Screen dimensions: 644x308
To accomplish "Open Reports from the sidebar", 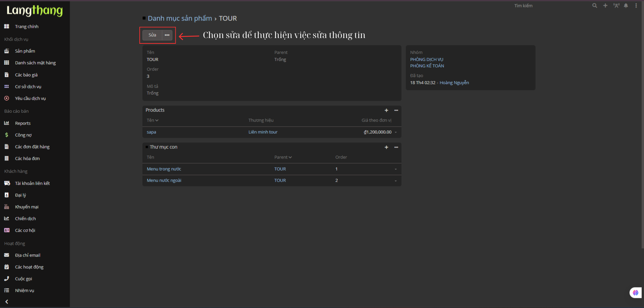I will click(23, 123).
